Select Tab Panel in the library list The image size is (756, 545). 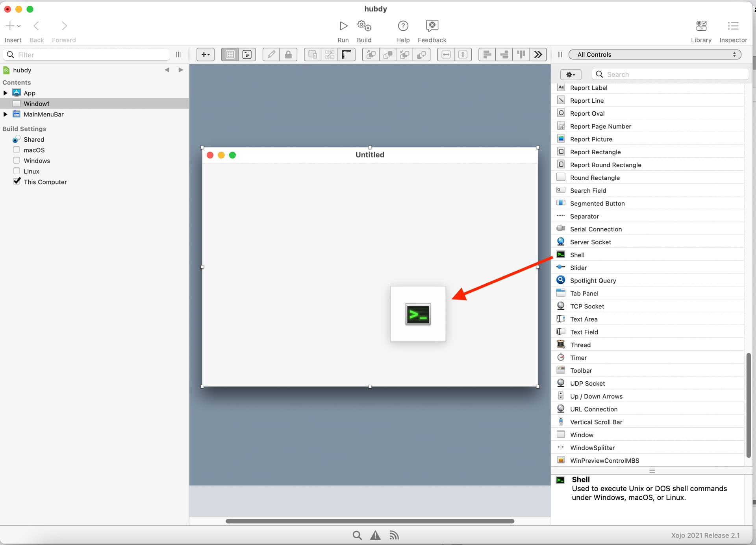584,294
